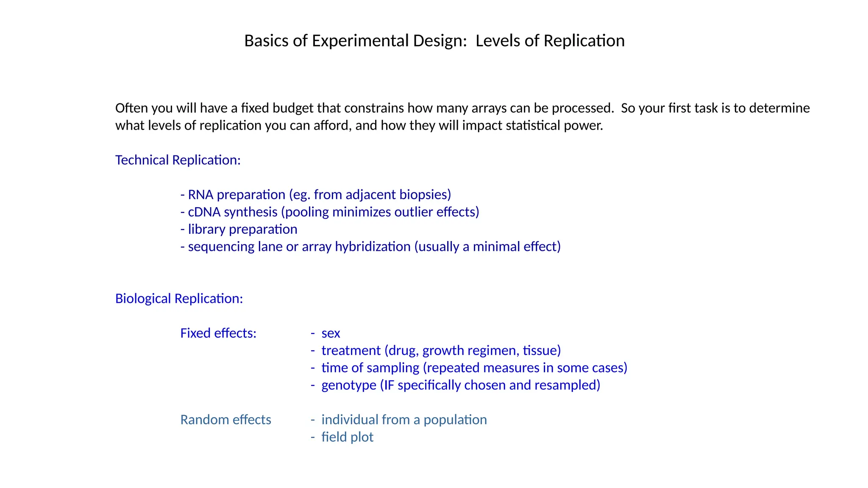This screenshot has height=488, width=868.
Task: Click the 'Random effects' label
Action: pyautogui.click(x=225, y=420)
